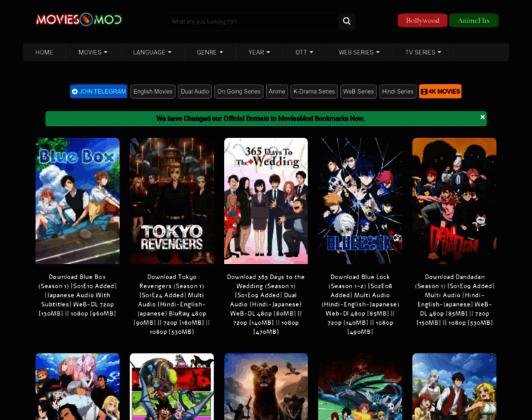Screen dimensions: 532x420
Task: Open the AnimeFlix button
Action: (x=474, y=20)
